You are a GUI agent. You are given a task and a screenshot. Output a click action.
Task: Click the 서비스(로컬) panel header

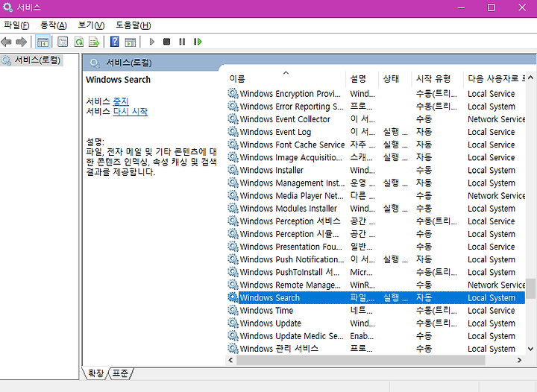[129, 63]
